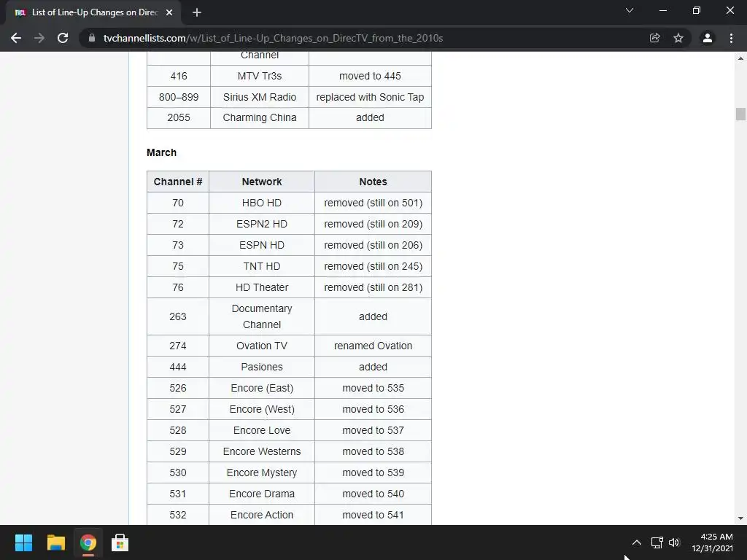
Task: Select the Charming China cell
Action: [x=260, y=117]
